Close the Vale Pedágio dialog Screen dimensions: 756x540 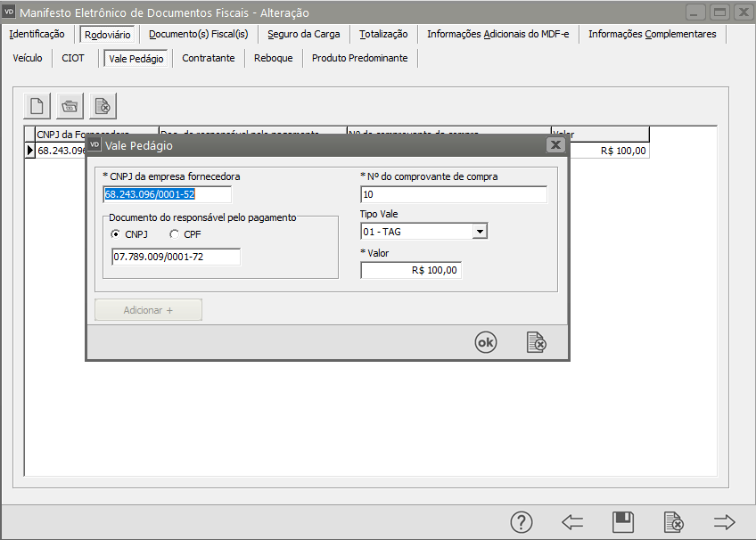[x=555, y=145]
